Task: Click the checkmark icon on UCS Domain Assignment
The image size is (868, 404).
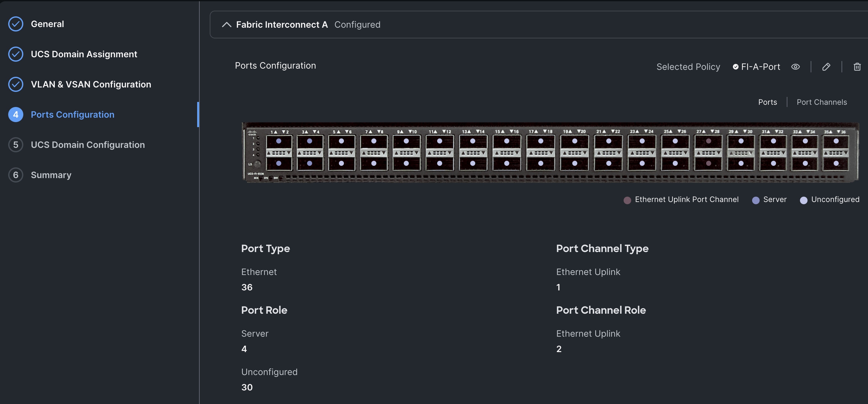Action: coord(15,54)
